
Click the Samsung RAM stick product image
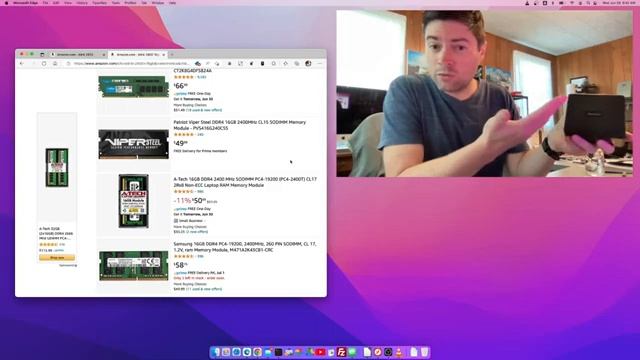(133, 266)
